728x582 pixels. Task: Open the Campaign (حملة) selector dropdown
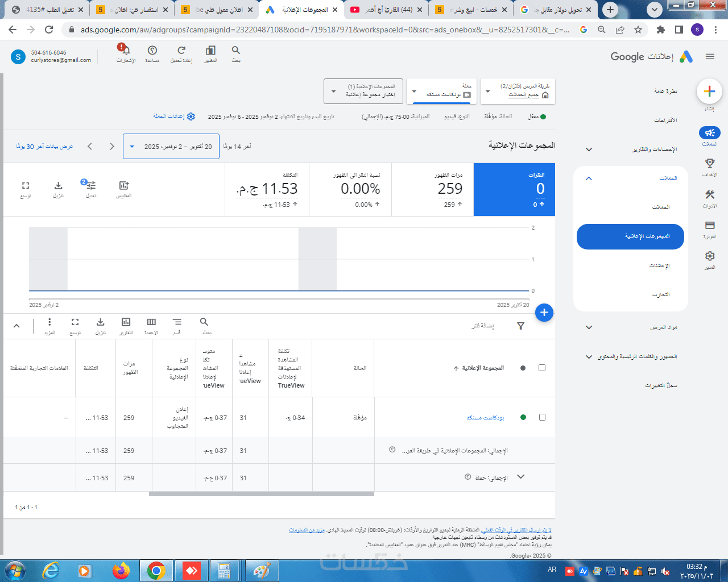442,91
